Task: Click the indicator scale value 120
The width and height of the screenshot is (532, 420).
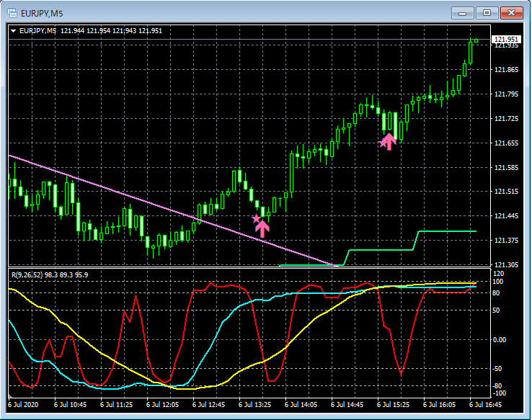Action: [498, 274]
